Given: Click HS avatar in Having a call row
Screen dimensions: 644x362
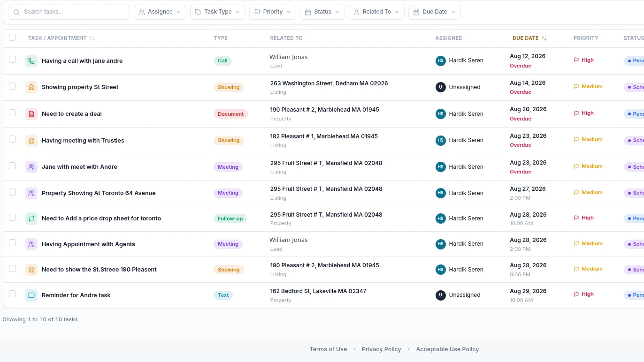Looking at the screenshot, I should point(440,60).
